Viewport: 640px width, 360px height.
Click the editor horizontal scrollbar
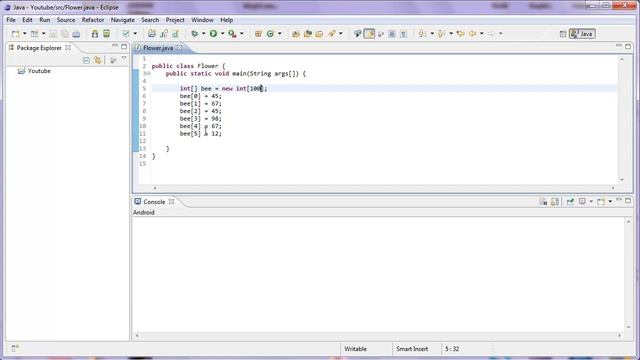[384, 188]
